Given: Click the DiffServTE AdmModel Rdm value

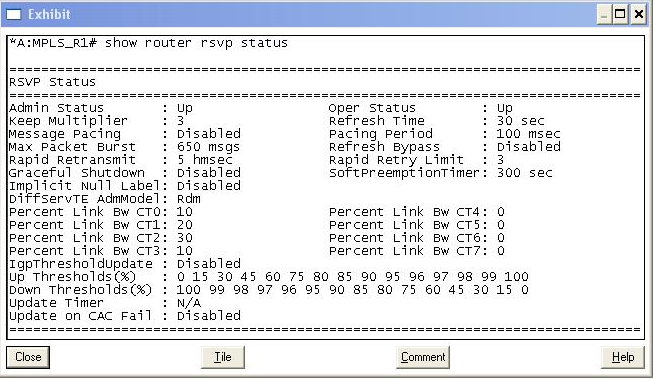Looking at the screenshot, I should (189, 199).
